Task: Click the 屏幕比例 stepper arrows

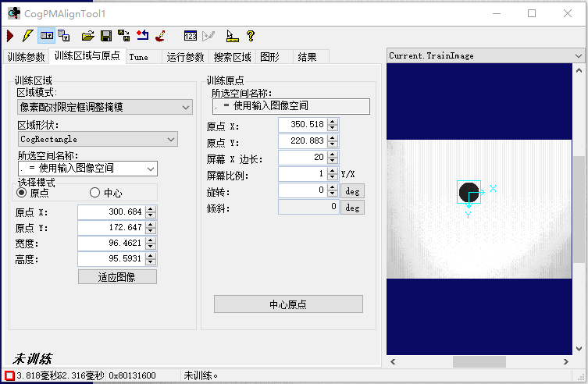Action: coord(332,174)
